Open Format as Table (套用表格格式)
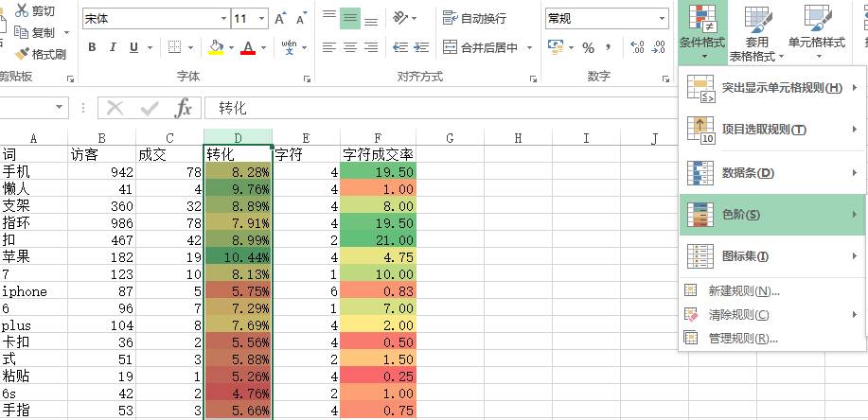This screenshot has width=868, height=420. pos(756,33)
